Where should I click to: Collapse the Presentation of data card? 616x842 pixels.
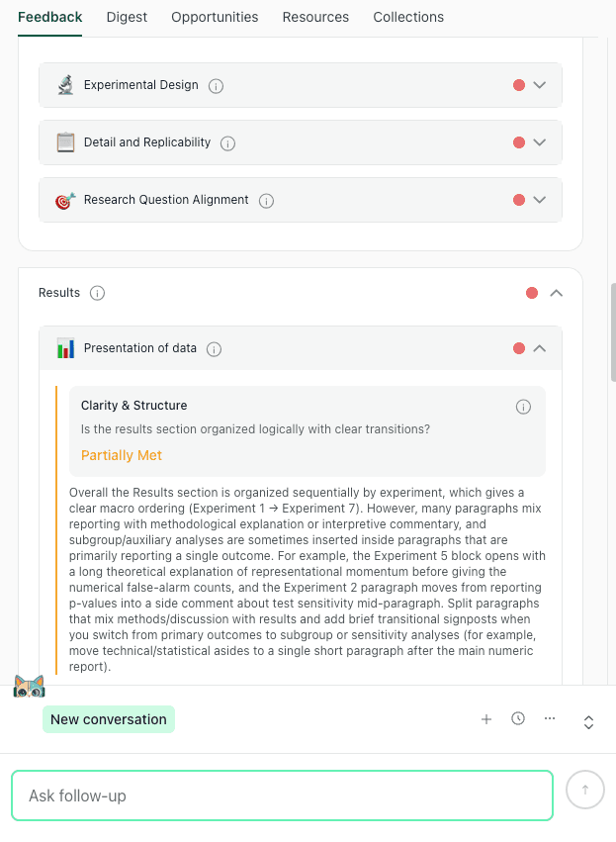tap(540, 348)
